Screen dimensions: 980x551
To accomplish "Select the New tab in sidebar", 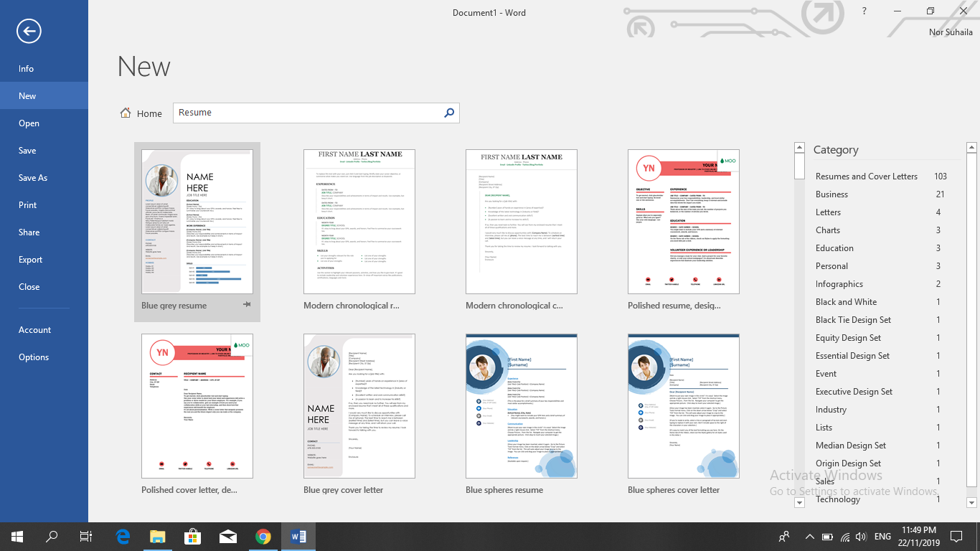I will (x=44, y=96).
